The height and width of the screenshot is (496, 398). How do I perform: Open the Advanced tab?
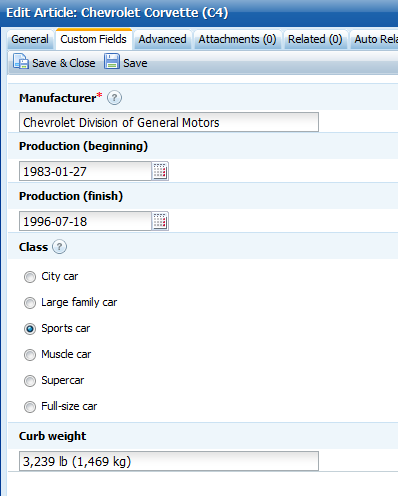[x=163, y=39]
